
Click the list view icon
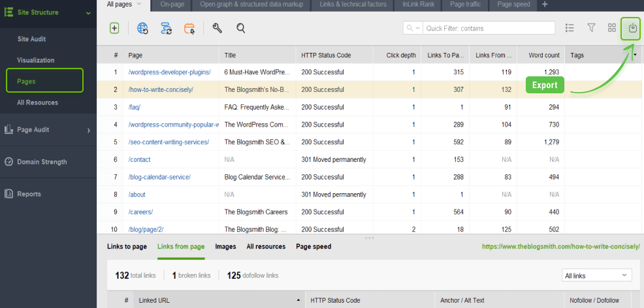click(570, 28)
